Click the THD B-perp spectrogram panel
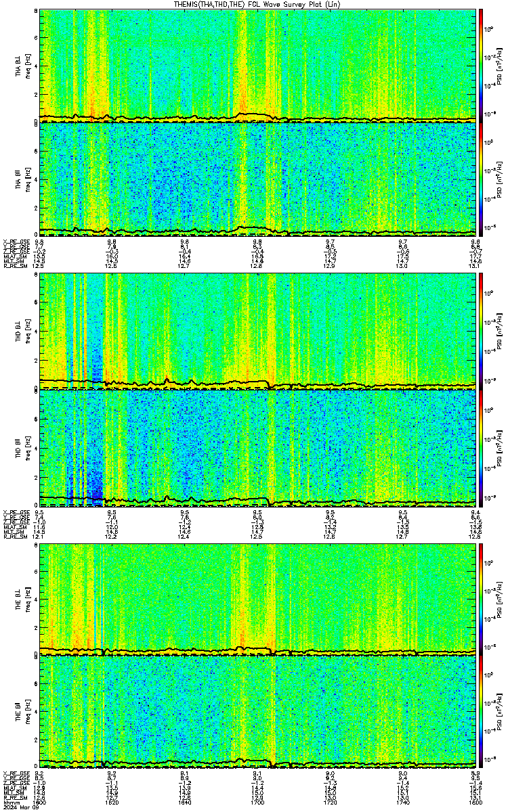This screenshot has width=508, height=812. pyautogui.click(x=257, y=332)
